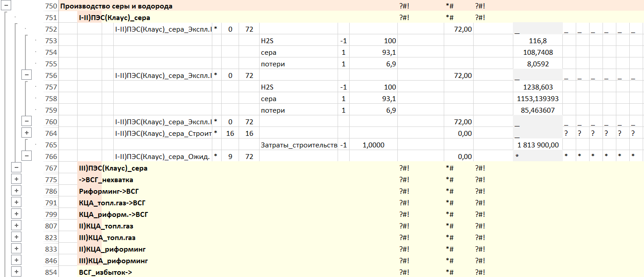The height and width of the screenshot is (277, 644).
Task: Select the cell containing 1 813 900,00
Action: pos(537,145)
